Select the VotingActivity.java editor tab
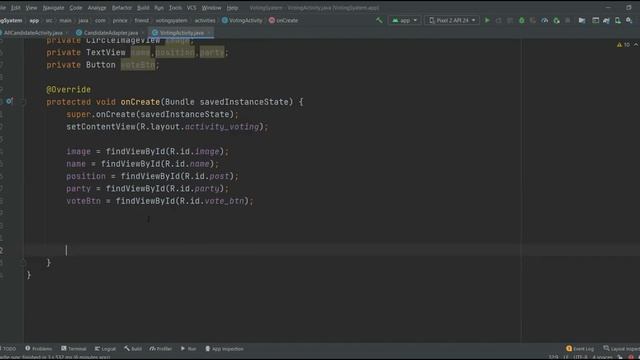Image resolution: width=640 pixels, height=360 pixels. (x=181, y=33)
